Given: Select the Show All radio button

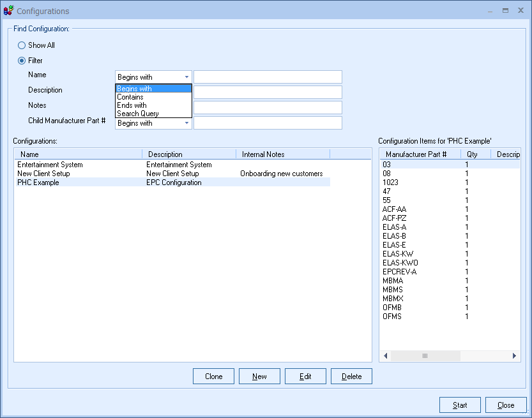Looking at the screenshot, I should point(22,46).
